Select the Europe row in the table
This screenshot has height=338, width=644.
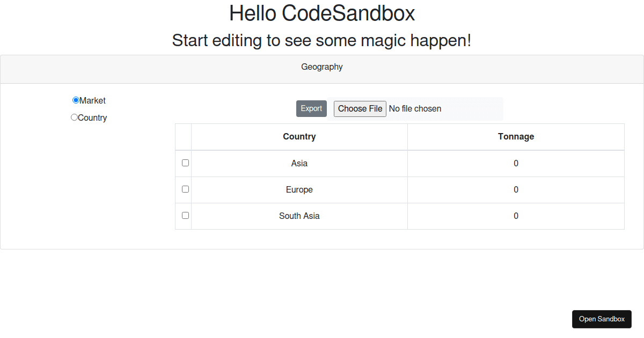tap(299, 189)
